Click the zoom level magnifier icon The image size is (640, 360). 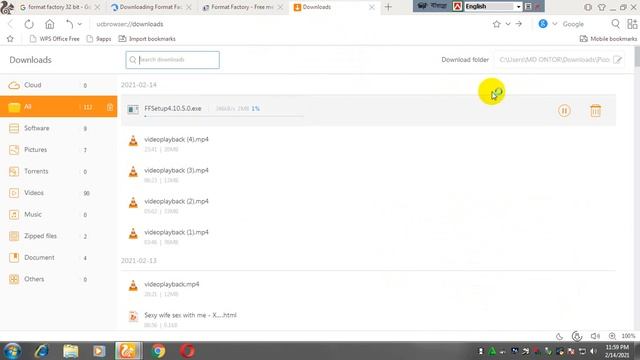point(612,336)
